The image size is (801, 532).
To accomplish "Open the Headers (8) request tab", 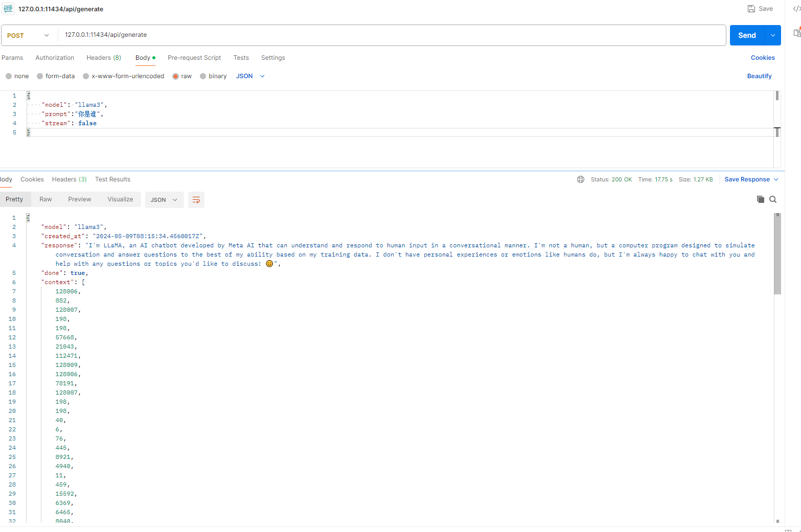I will (104, 58).
